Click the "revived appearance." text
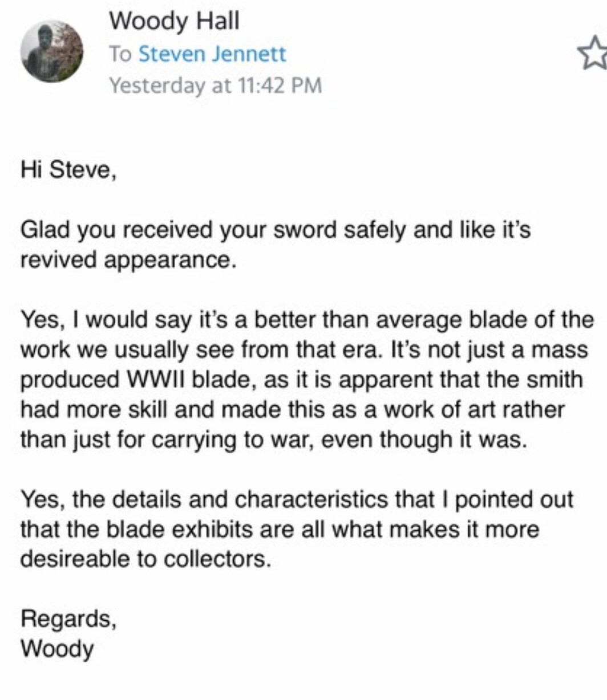This screenshot has height=700, width=607. coord(128,261)
